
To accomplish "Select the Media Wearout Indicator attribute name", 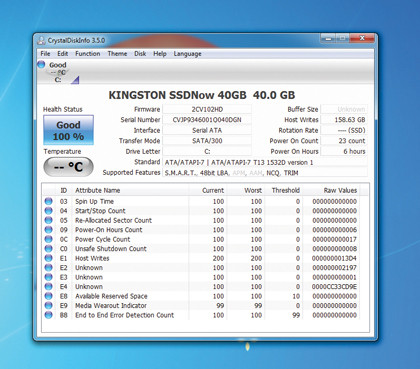I will coord(111,306).
